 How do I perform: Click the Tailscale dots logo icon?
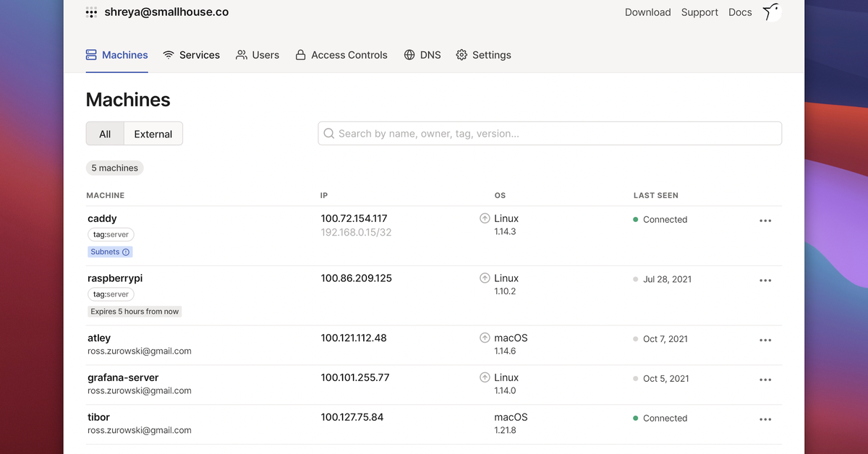(91, 12)
